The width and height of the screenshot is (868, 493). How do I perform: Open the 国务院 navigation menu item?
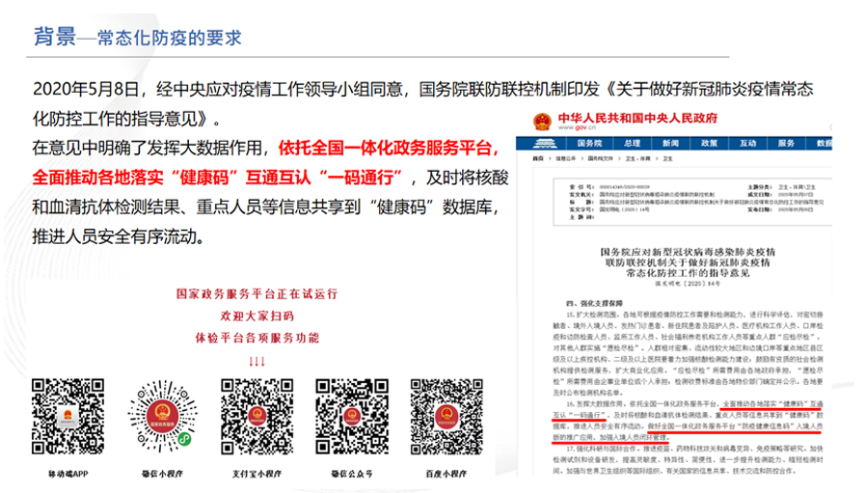(589, 144)
